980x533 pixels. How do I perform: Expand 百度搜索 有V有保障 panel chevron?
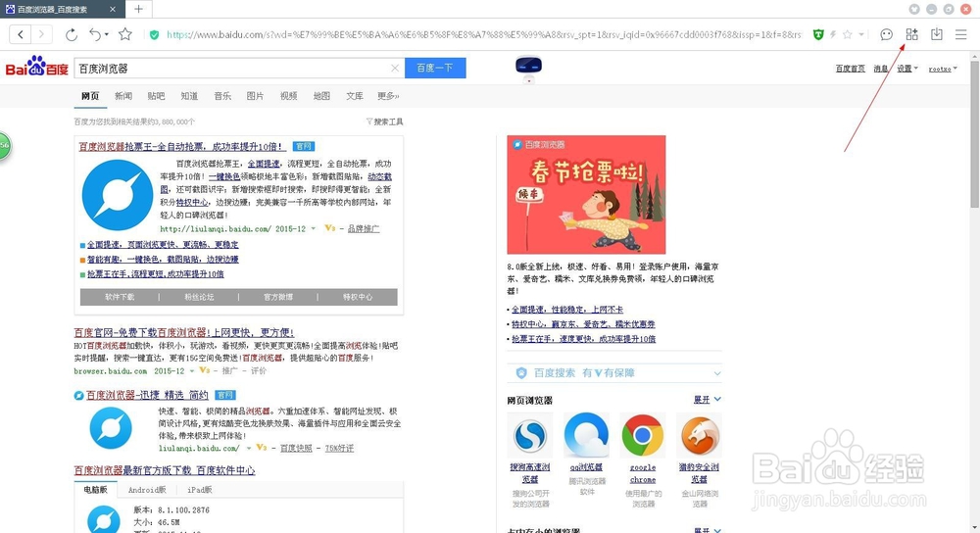717,373
